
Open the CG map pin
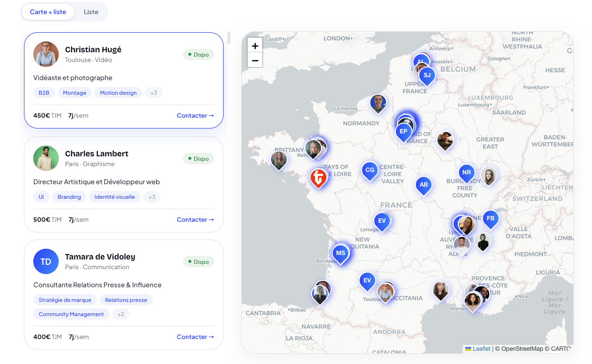[370, 171]
